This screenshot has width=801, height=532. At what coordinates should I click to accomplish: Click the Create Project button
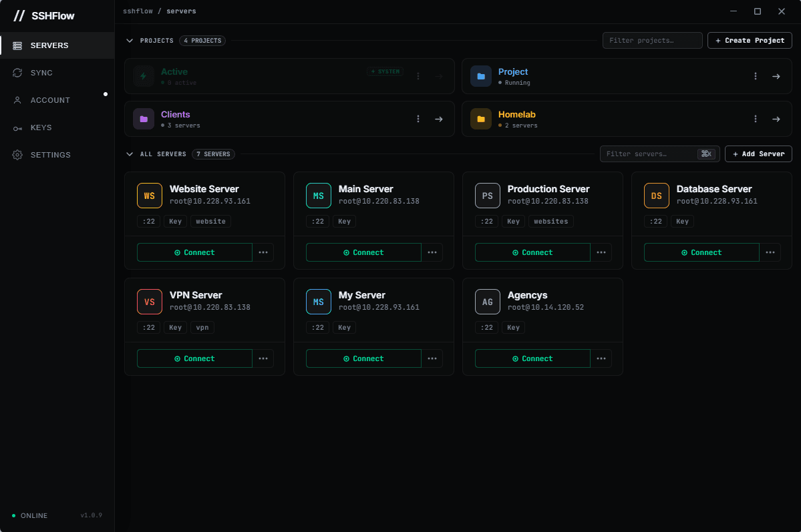point(750,40)
